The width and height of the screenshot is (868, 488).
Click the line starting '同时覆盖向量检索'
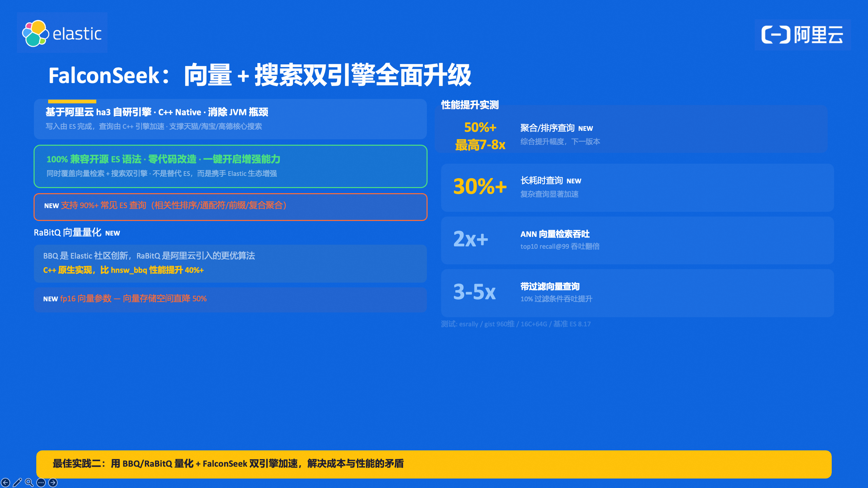point(162,174)
